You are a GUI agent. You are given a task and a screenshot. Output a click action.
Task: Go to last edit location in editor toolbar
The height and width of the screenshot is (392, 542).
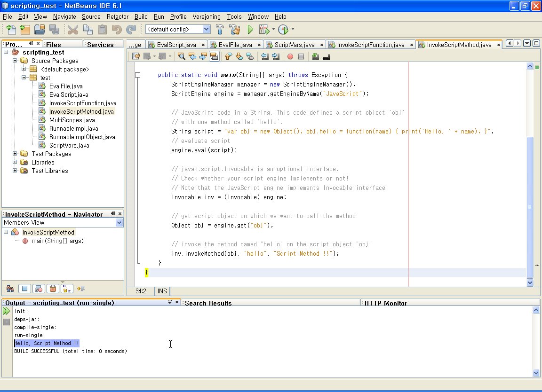tap(136, 56)
